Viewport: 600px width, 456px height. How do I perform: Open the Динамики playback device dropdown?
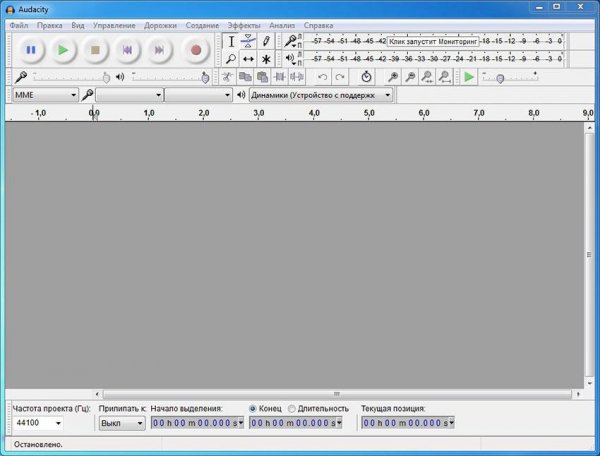(321, 95)
